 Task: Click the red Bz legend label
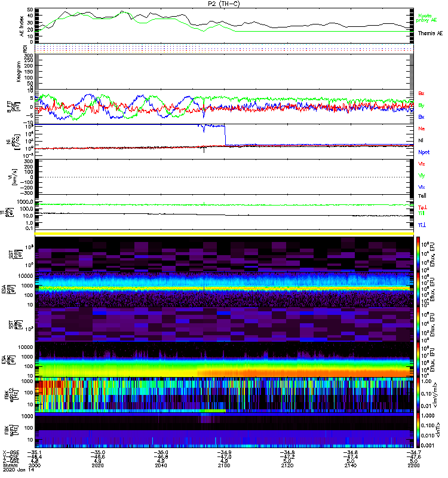[x=421, y=93]
